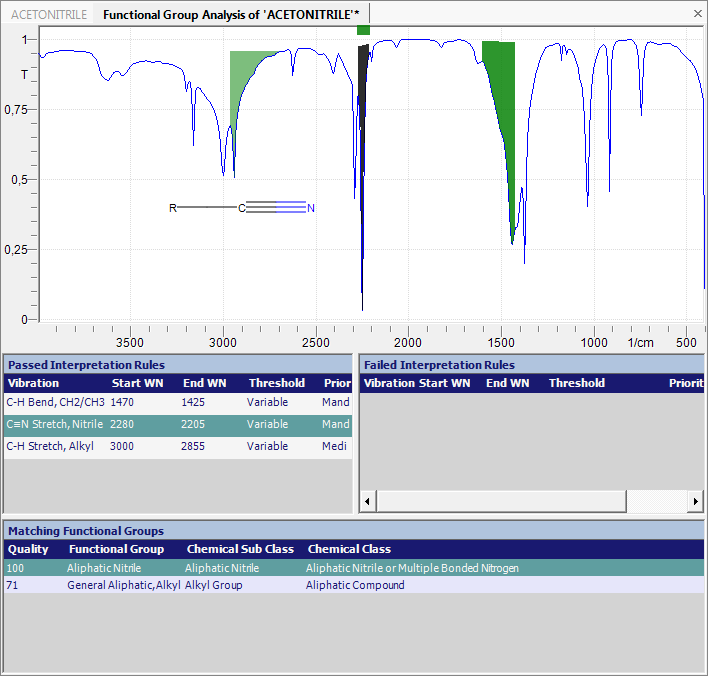Image resolution: width=708 pixels, height=676 pixels.
Task: Click the R-C≡N nitrile structure drawing
Action: [243, 208]
